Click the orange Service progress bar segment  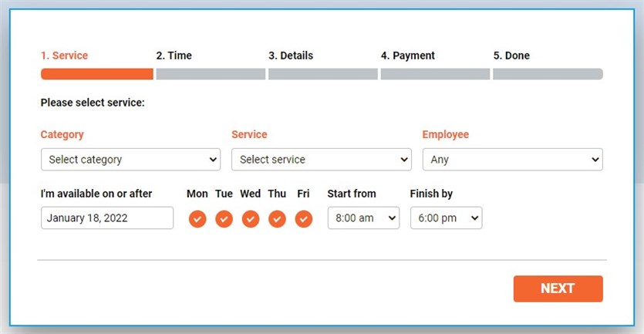click(96, 74)
